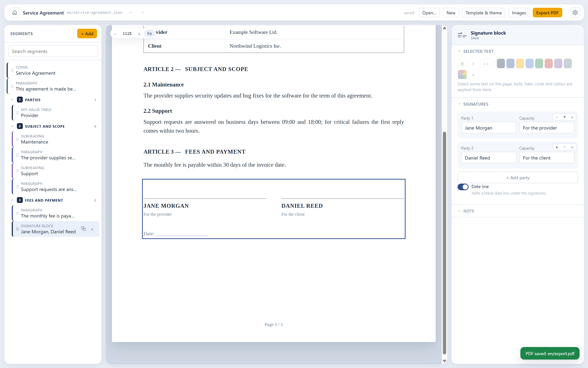Clear the text colour with the x

coord(473,75)
